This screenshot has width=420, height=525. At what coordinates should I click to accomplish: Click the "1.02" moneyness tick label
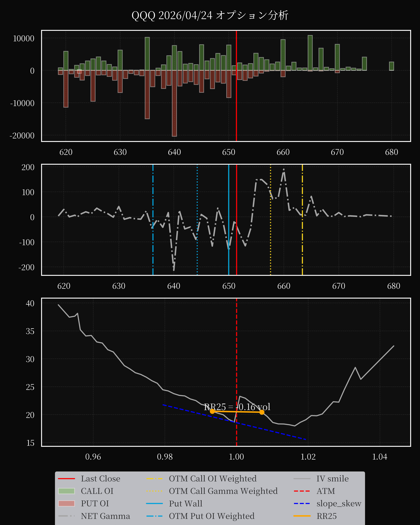coord(308,457)
